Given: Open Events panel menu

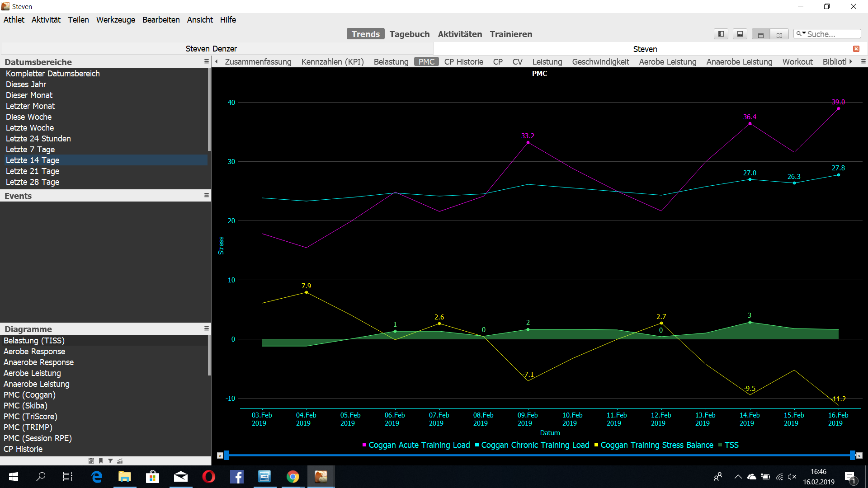Looking at the screenshot, I should [206, 195].
